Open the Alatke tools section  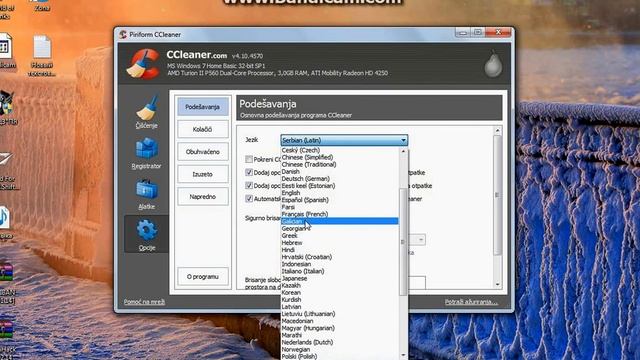pos(147,194)
